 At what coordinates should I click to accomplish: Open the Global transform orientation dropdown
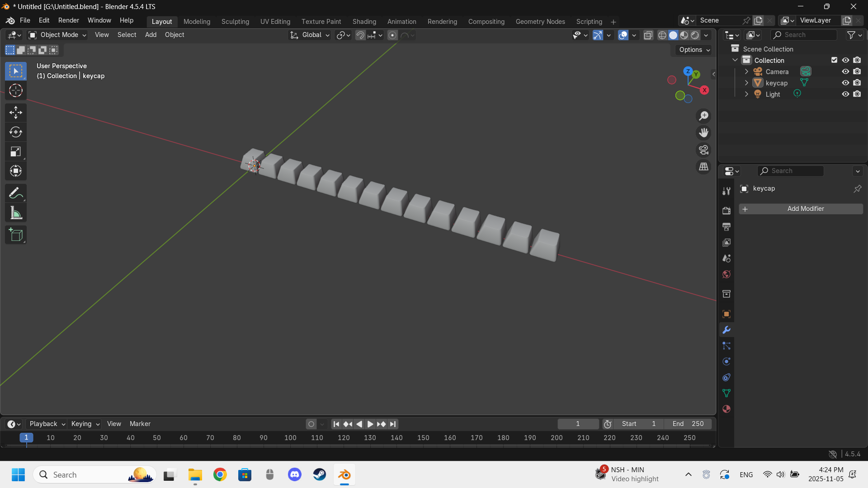pyautogui.click(x=310, y=35)
